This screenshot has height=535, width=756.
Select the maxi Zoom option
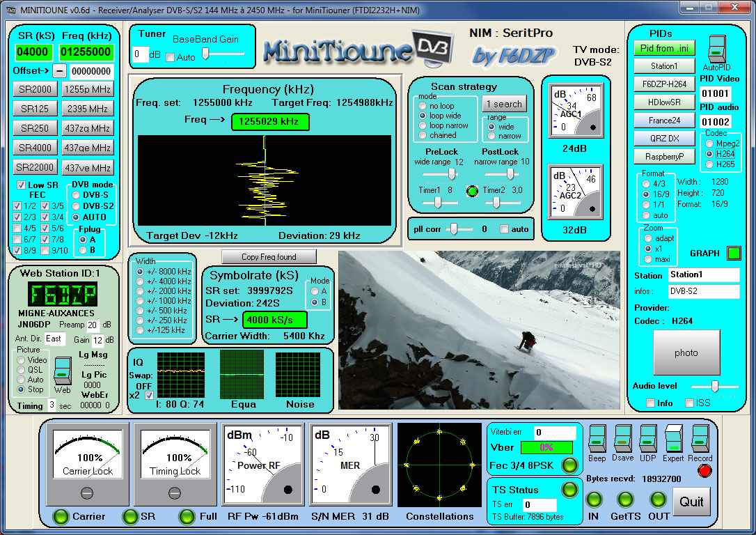point(648,260)
